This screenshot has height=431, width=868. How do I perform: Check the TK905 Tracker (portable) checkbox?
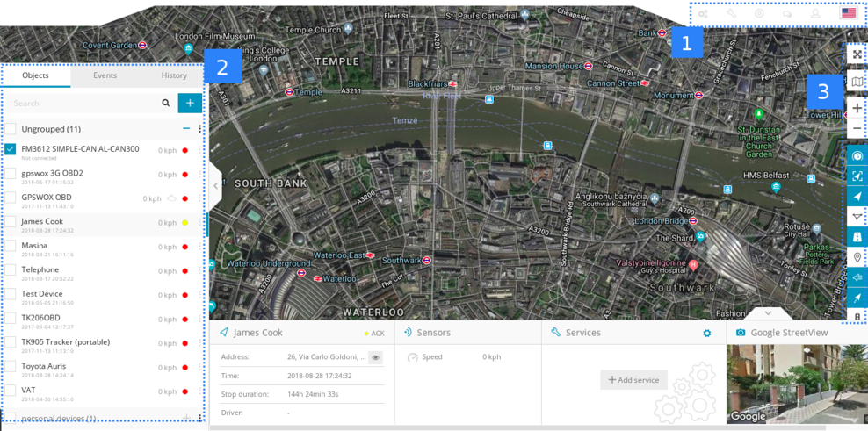pos(10,343)
